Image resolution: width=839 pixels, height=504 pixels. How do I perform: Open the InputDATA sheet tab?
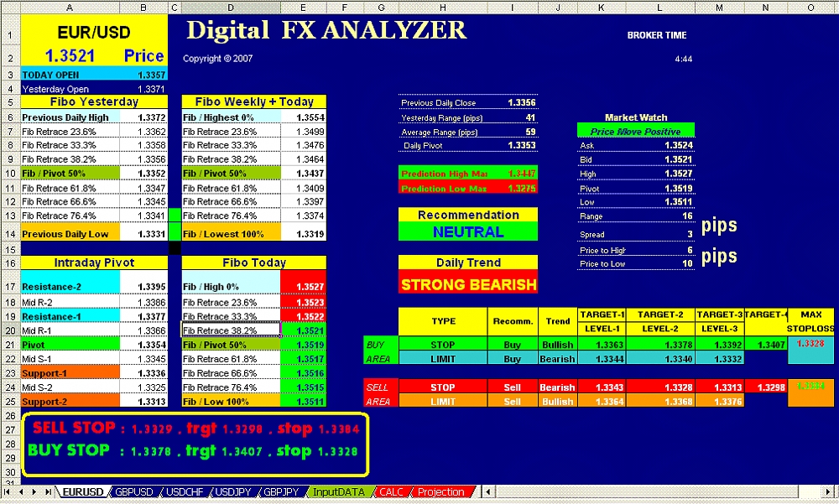[339, 492]
